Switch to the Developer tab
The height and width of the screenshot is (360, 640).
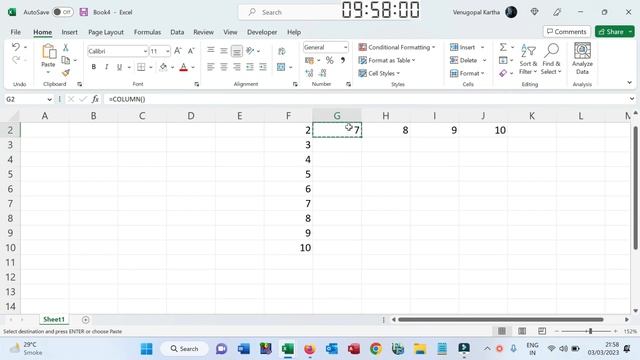[x=262, y=32]
